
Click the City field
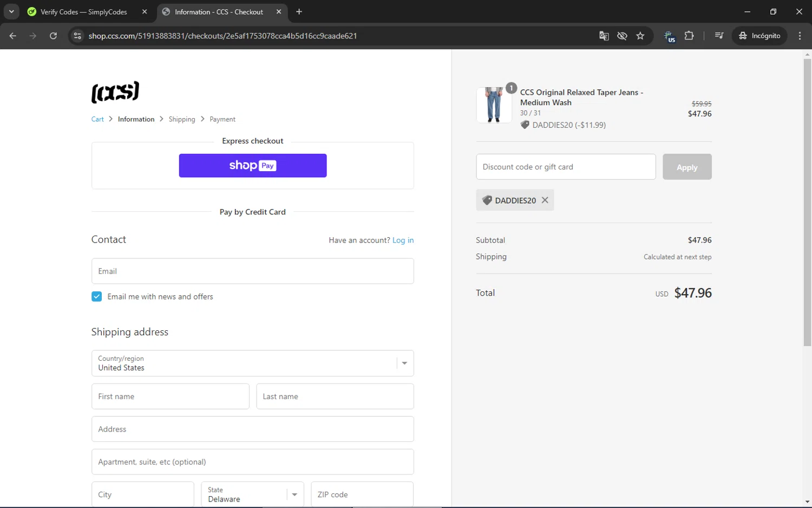pyautogui.click(x=143, y=494)
